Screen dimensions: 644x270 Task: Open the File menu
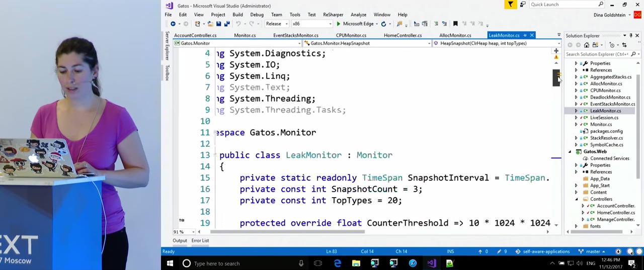168,15
